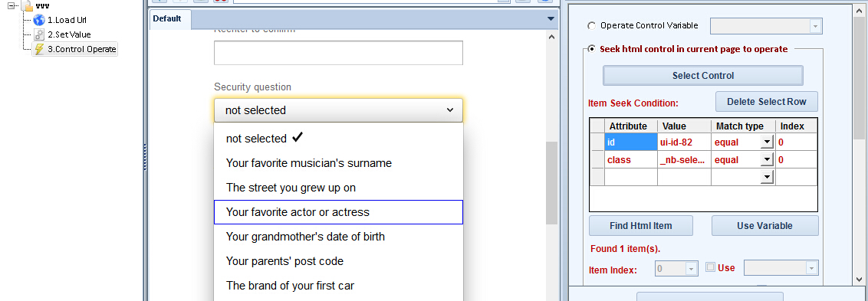The width and height of the screenshot is (868, 301).
Task: Click the Load Url globe icon
Action: [39, 20]
